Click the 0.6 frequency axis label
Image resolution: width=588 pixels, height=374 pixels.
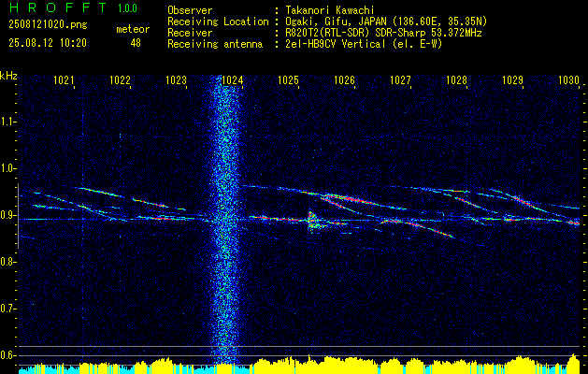pyautogui.click(x=7, y=355)
